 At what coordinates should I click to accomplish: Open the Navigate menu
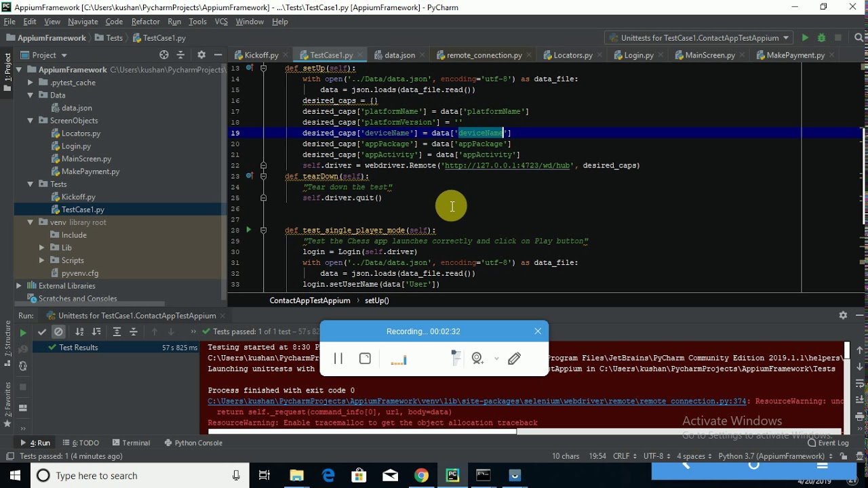click(83, 22)
